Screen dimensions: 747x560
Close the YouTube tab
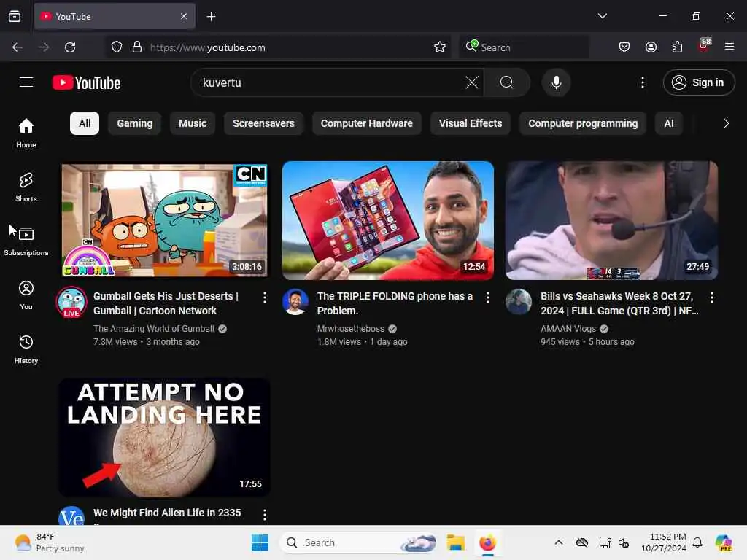click(184, 16)
